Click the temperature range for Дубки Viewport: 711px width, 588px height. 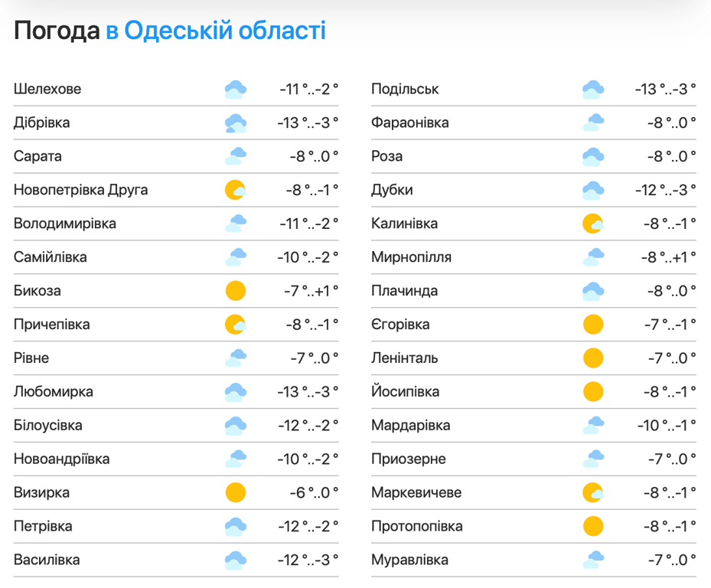[666, 190]
